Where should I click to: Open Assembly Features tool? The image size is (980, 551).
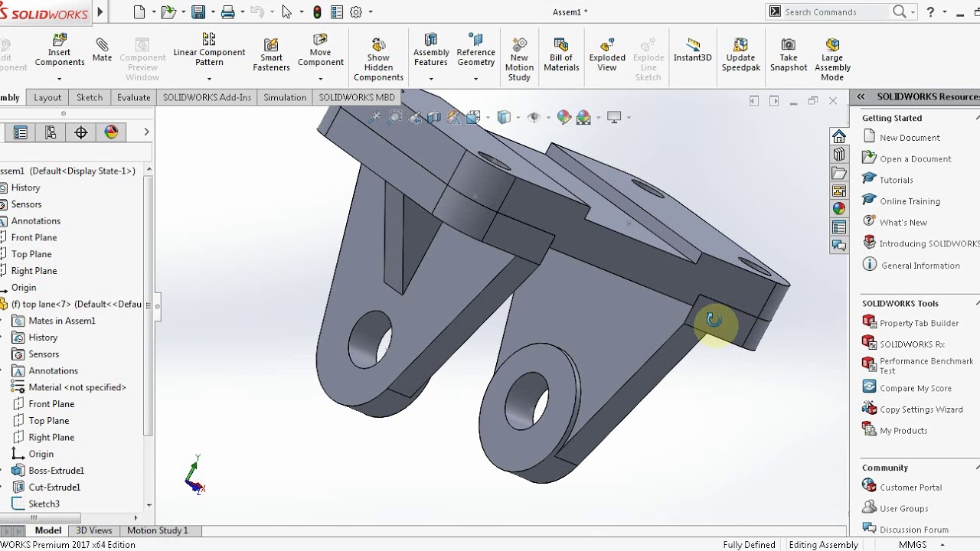[431, 50]
